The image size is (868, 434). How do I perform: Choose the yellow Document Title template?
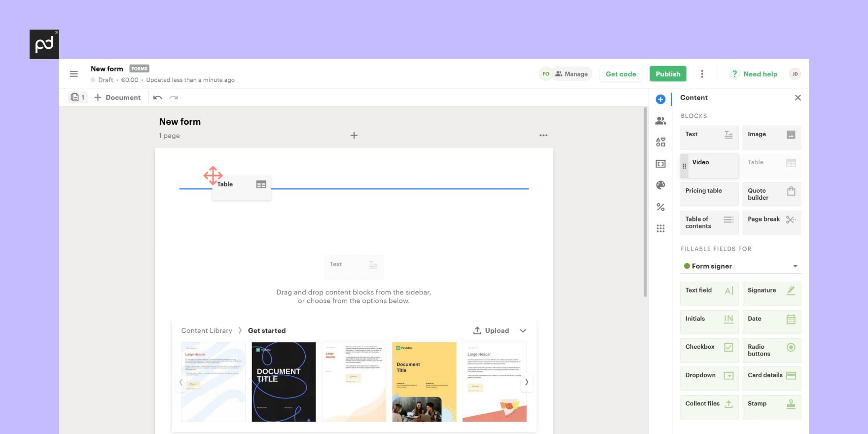click(x=424, y=382)
